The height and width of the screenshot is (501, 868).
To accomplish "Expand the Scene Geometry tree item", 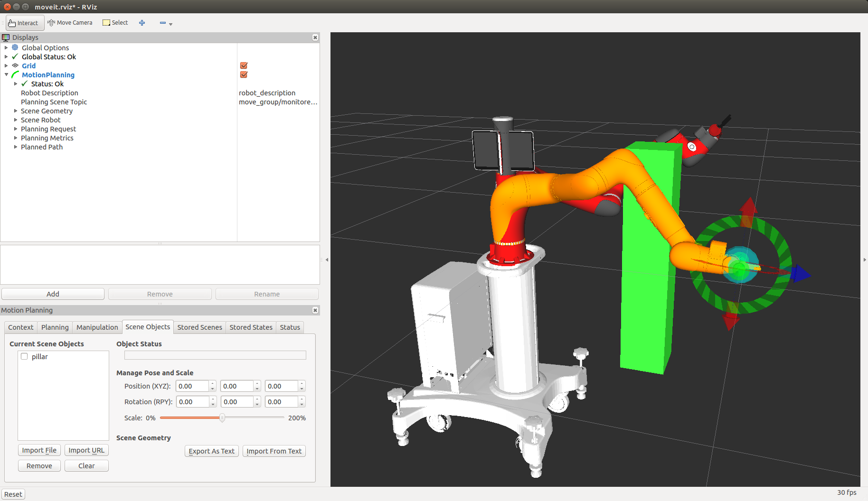I will pyautogui.click(x=16, y=111).
